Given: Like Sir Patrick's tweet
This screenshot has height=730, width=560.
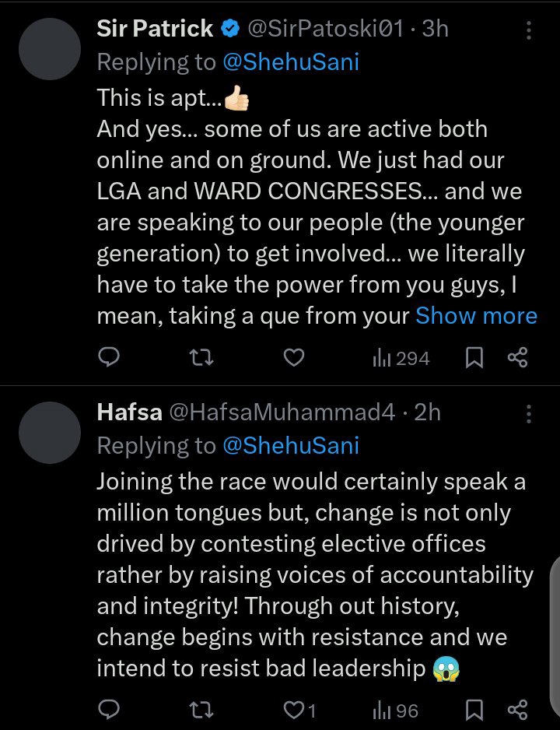Looking at the screenshot, I should pos(292,357).
